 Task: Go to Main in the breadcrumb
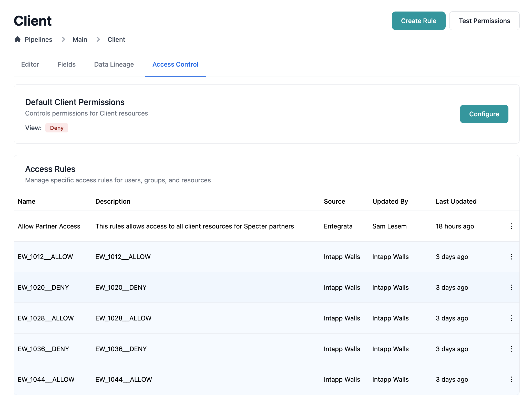point(80,39)
